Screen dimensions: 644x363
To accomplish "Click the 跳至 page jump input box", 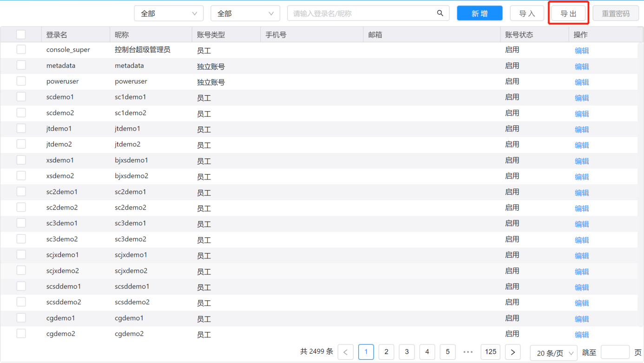I will click(x=615, y=352).
